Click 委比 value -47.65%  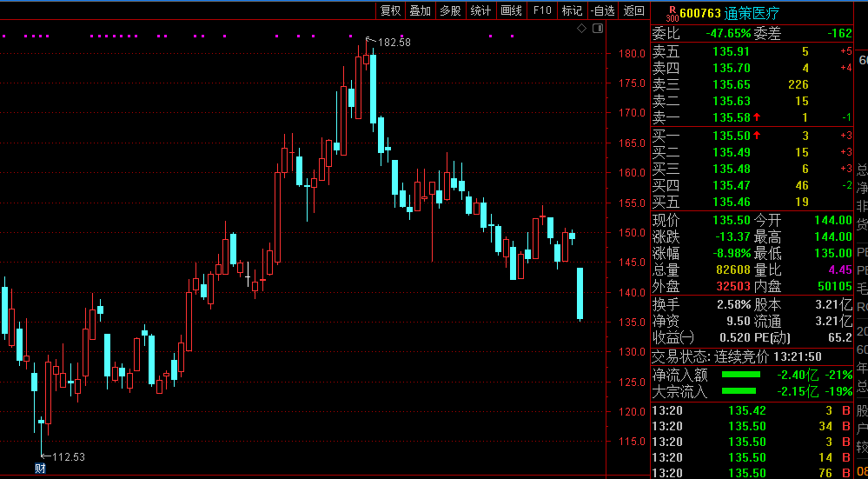pos(728,34)
